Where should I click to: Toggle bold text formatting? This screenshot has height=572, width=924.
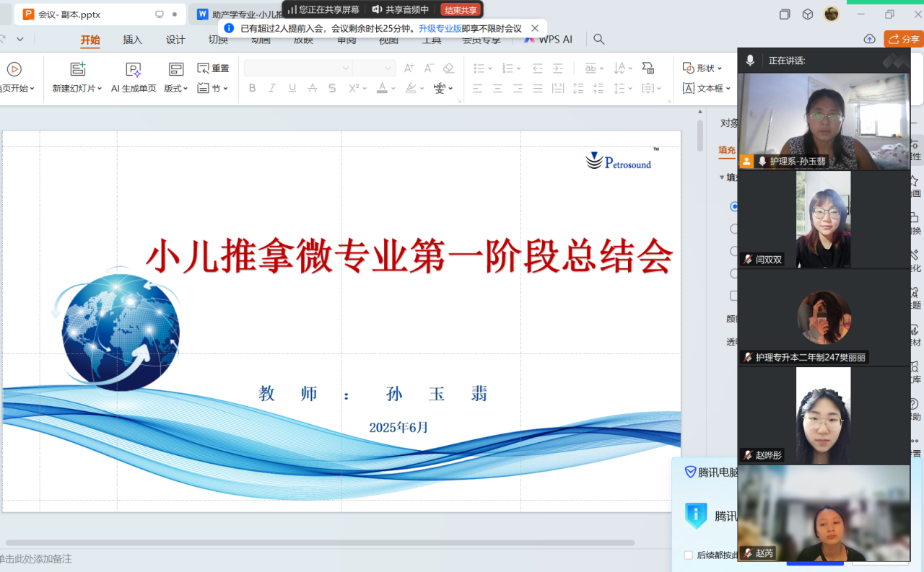(x=252, y=88)
